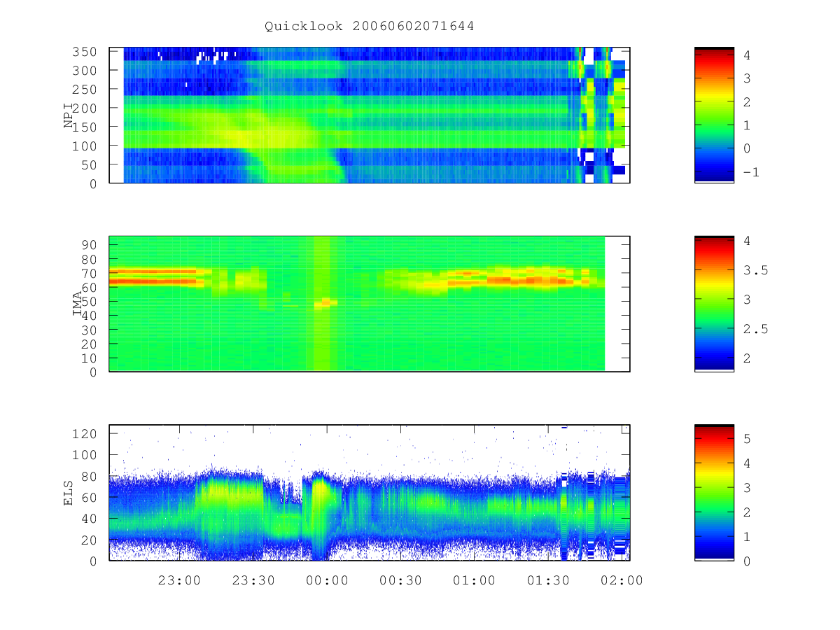Click the 4 value on NPI colorbar
This screenshot has height=630, width=840.
tap(746, 55)
